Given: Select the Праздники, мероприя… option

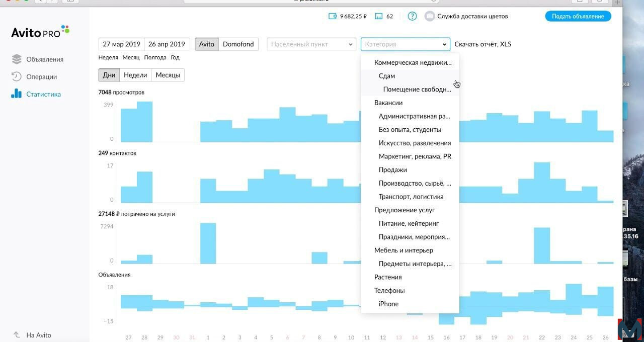Looking at the screenshot, I should (x=410, y=237).
